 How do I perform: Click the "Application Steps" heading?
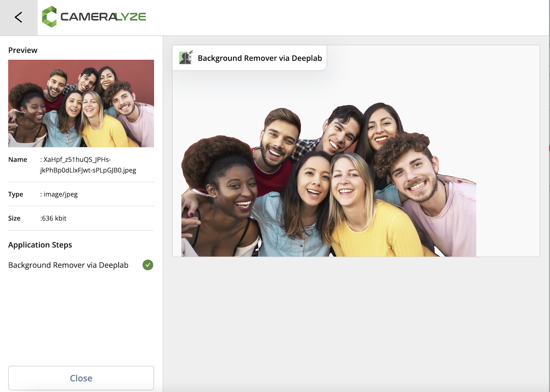click(40, 245)
